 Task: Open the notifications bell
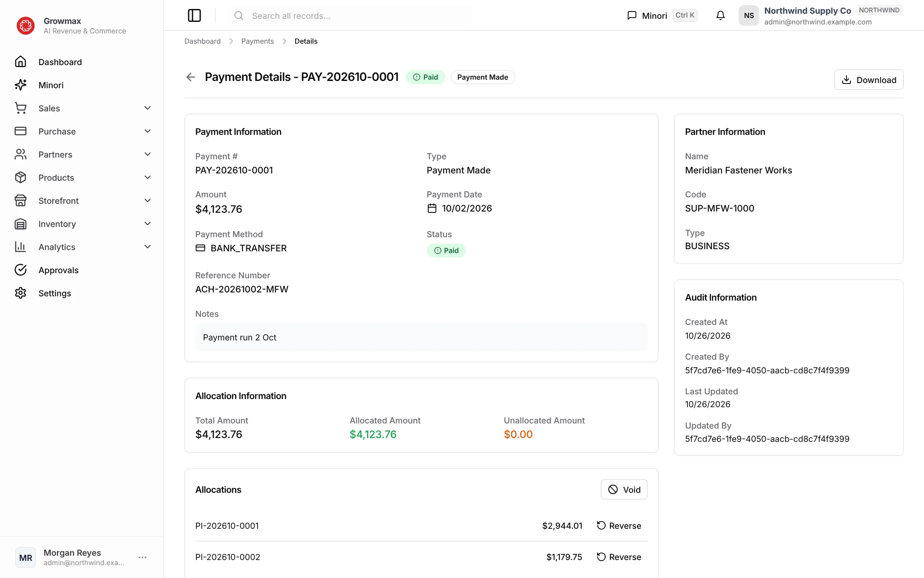click(720, 15)
